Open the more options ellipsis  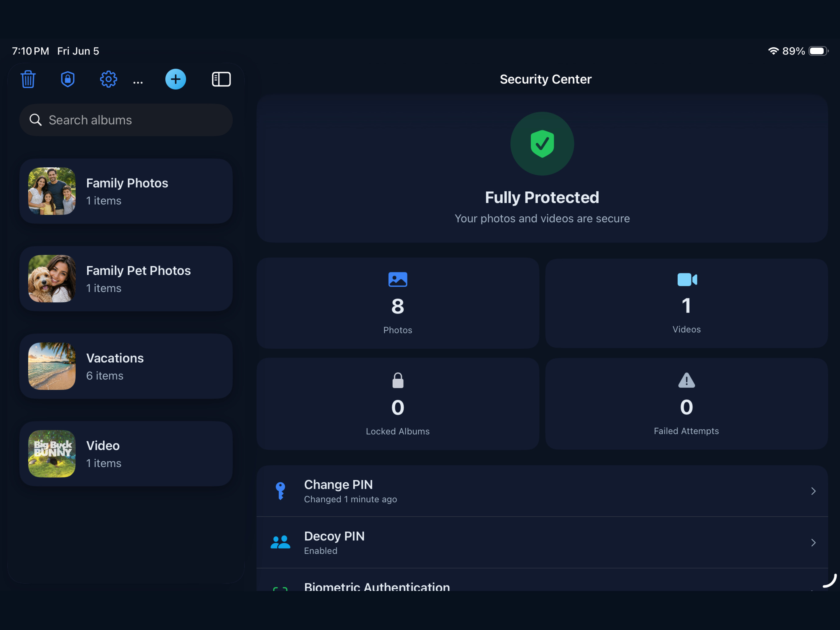coord(138,82)
